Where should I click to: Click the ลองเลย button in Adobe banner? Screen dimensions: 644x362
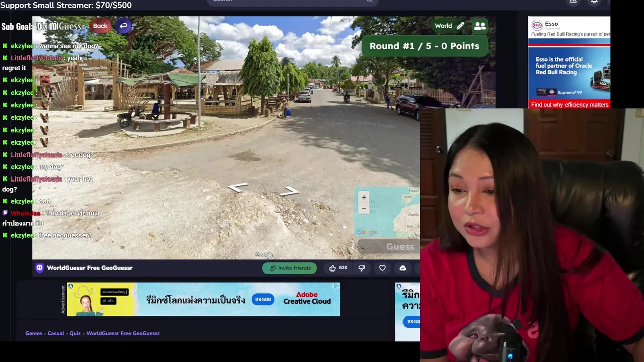pyautogui.click(x=263, y=299)
